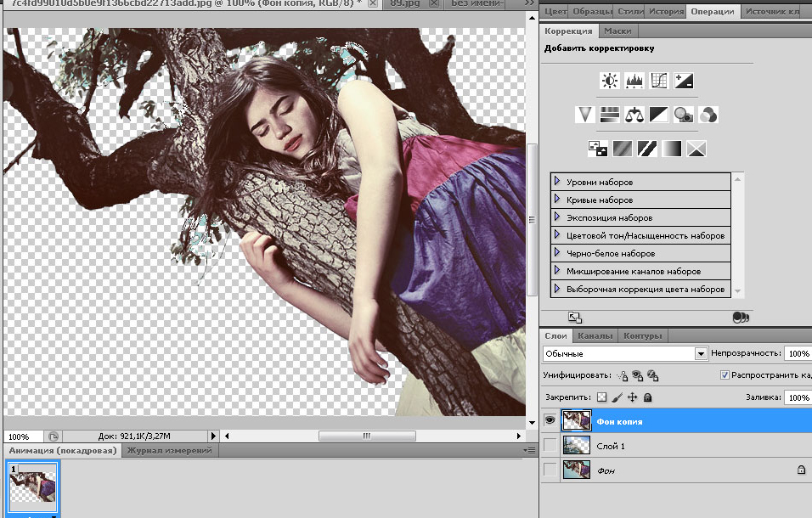The width and height of the screenshot is (812, 518).
Task: Click the canvas scroll-down arrow
Action: (532, 423)
